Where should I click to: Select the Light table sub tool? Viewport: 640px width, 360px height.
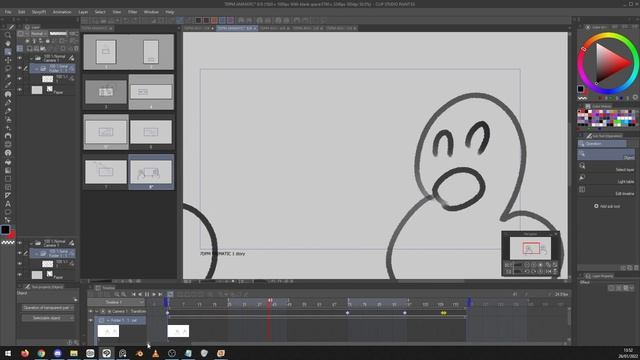coord(606,178)
